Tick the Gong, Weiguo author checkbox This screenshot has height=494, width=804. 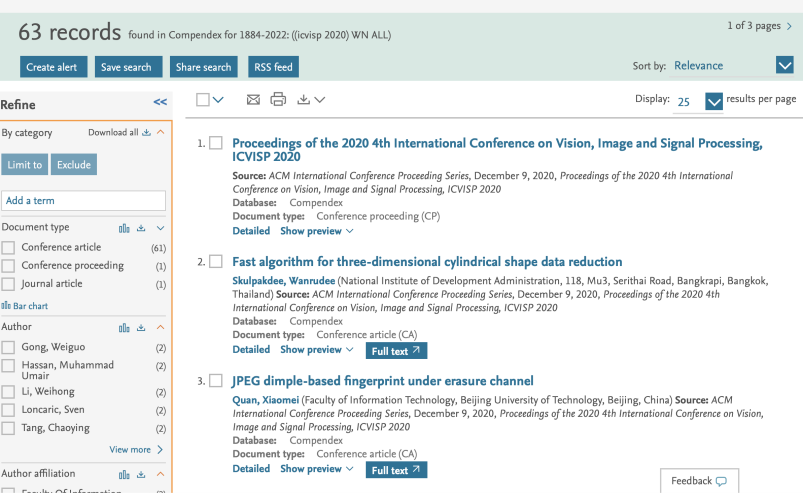click(x=9, y=347)
